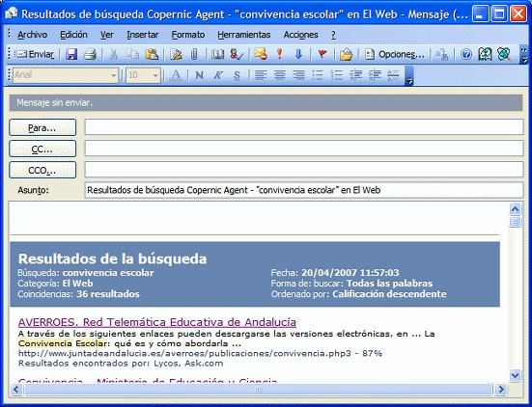Open the Herramientas menu
This screenshot has height=407, width=532.
244,35
